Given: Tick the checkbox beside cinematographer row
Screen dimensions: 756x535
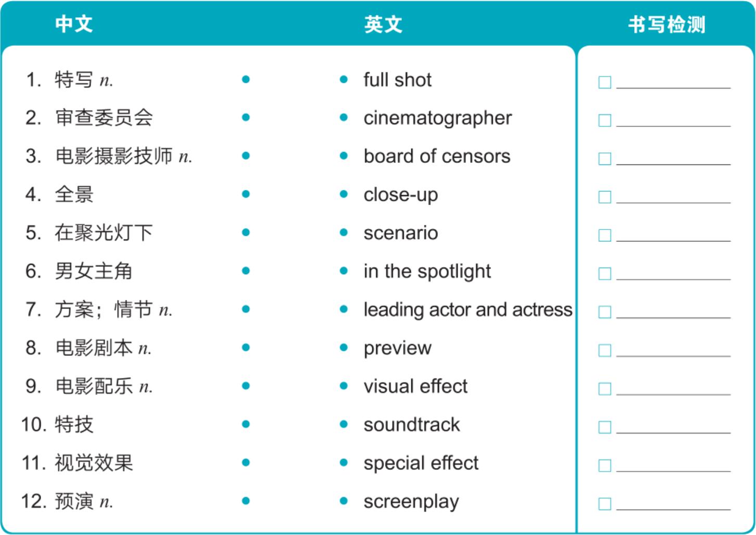Looking at the screenshot, I should (604, 120).
